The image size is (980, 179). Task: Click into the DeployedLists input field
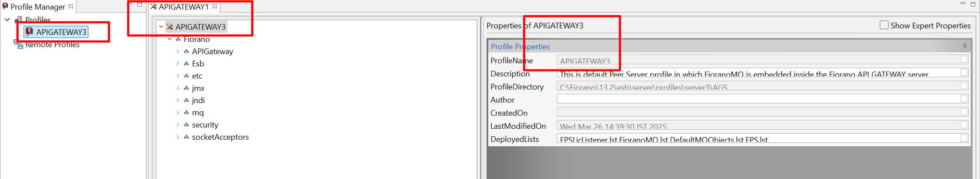tap(758, 138)
